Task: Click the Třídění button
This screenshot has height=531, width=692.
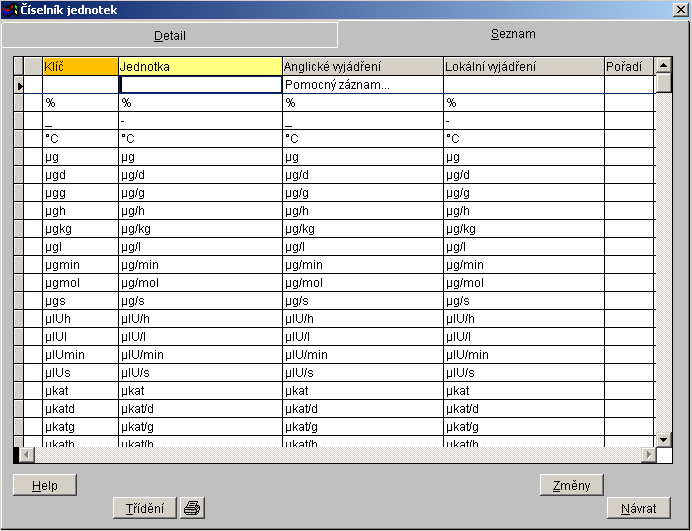Action: click(145, 507)
